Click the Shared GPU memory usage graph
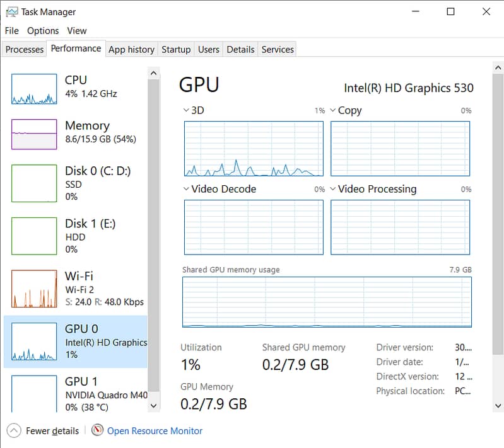The width and height of the screenshot is (504, 448). pos(327,302)
